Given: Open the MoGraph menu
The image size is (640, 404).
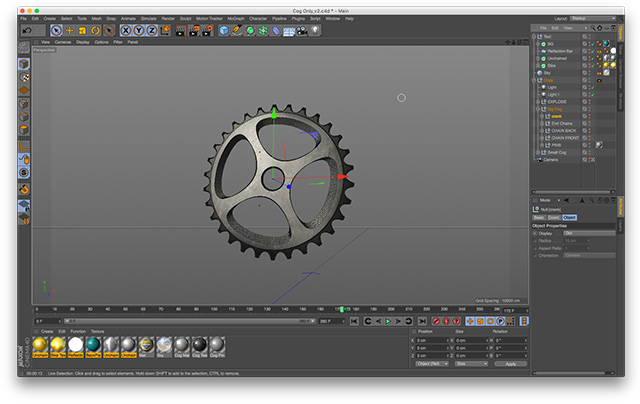Looking at the screenshot, I should (x=235, y=18).
